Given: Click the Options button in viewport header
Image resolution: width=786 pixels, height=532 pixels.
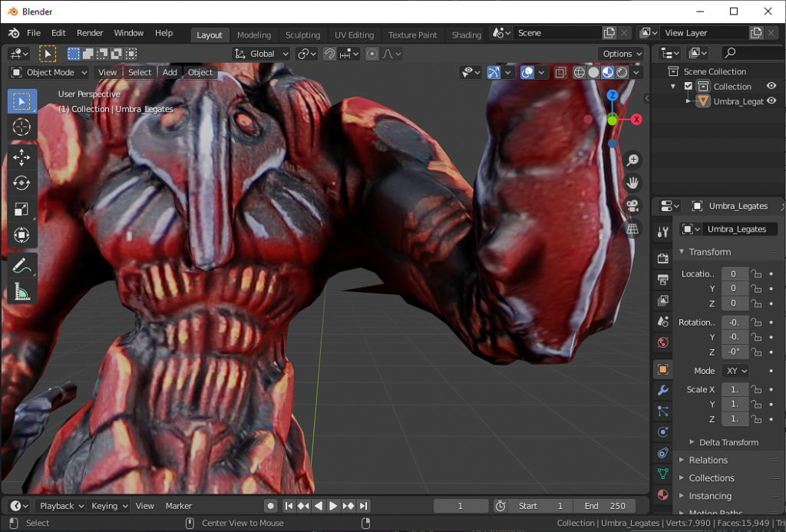Looking at the screenshot, I should pos(622,54).
